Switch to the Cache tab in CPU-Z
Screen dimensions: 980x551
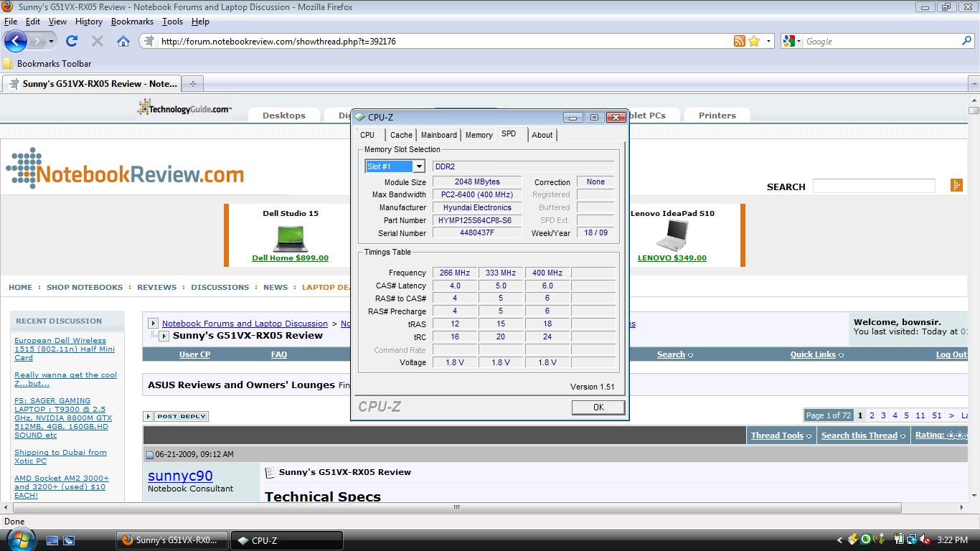tap(401, 135)
